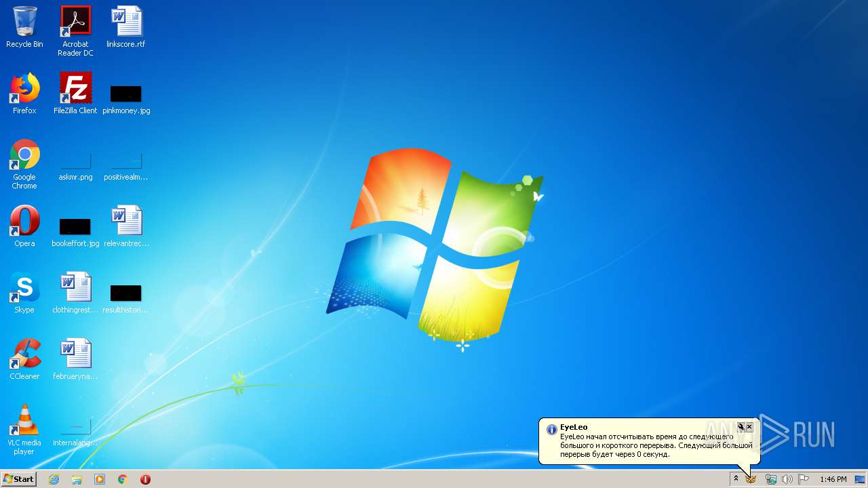Select the bookeffort.jpg file
The image size is (868, 488).
[x=75, y=232]
